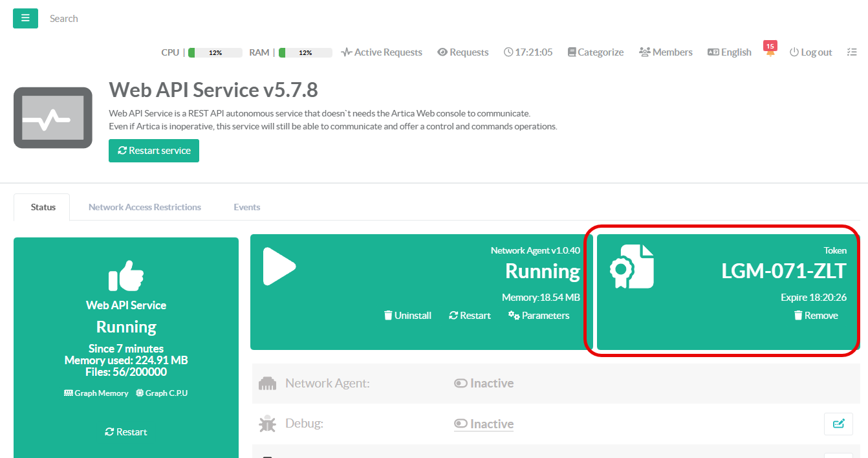
Task: Open the task list icon at far right
Action: coord(852,52)
